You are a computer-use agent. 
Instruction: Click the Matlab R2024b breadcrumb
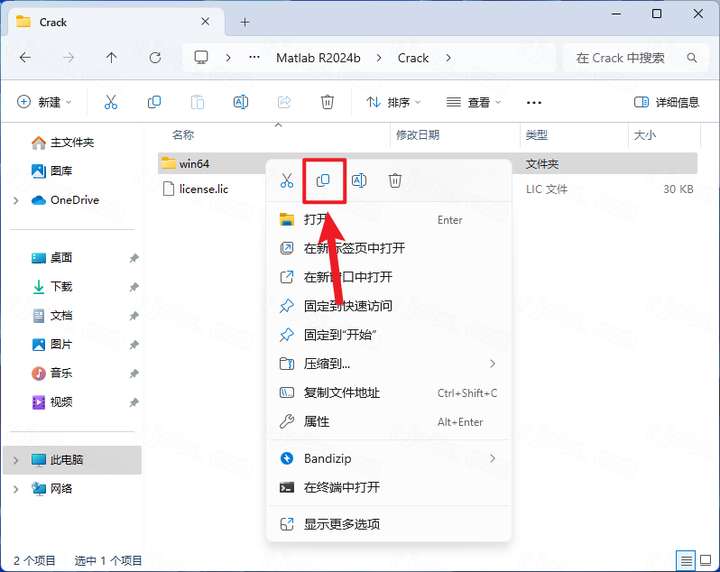point(318,58)
